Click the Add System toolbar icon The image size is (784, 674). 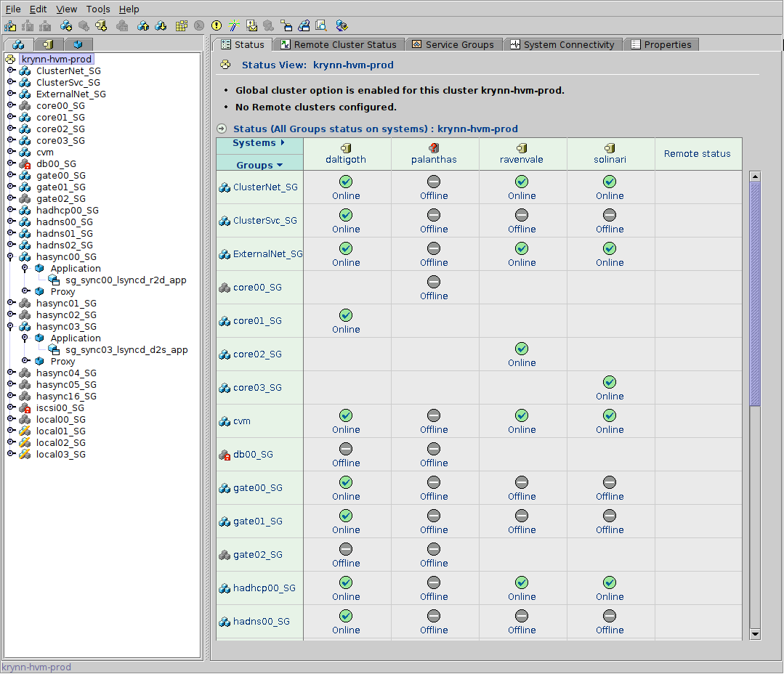(x=101, y=25)
